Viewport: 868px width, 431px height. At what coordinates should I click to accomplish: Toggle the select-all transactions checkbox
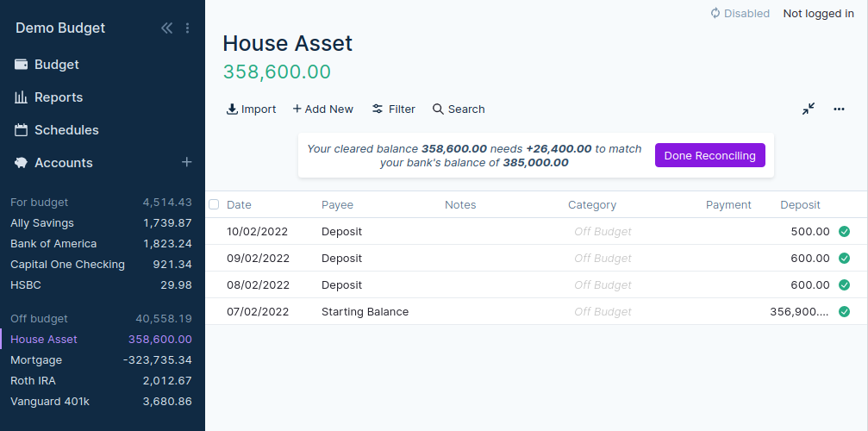click(x=214, y=205)
